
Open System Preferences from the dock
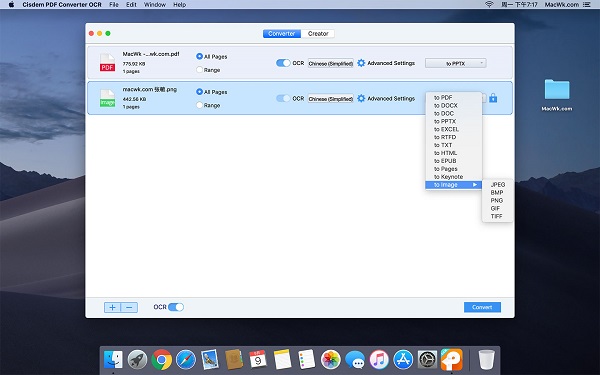tap(427, 360)
